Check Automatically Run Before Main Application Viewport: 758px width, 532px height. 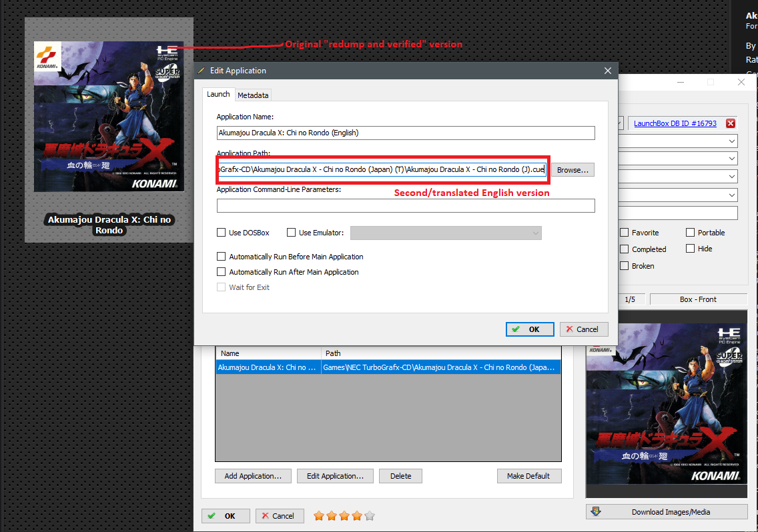click(x=222, y=256)
